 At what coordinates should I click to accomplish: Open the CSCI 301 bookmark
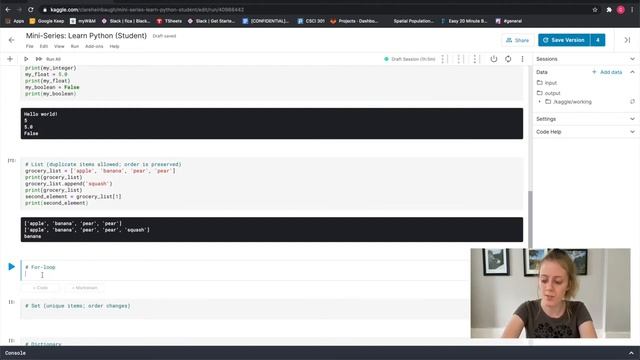(x=311, y=21)
